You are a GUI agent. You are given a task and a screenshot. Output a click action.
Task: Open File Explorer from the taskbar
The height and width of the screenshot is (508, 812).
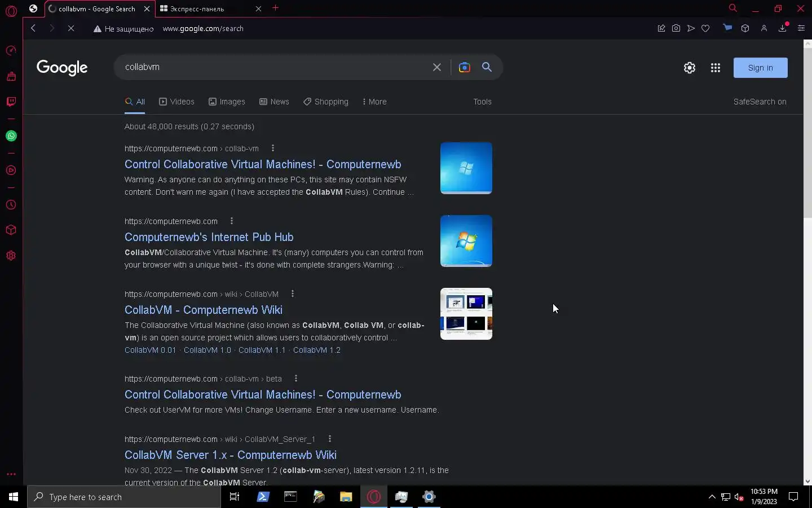coord(346,497)
